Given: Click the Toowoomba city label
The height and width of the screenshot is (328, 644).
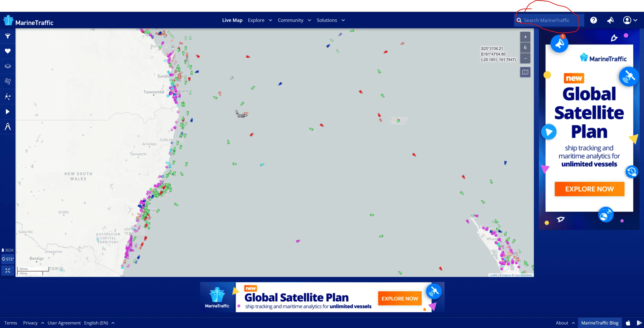Looking at the screenshot, I should pos(153,92).
